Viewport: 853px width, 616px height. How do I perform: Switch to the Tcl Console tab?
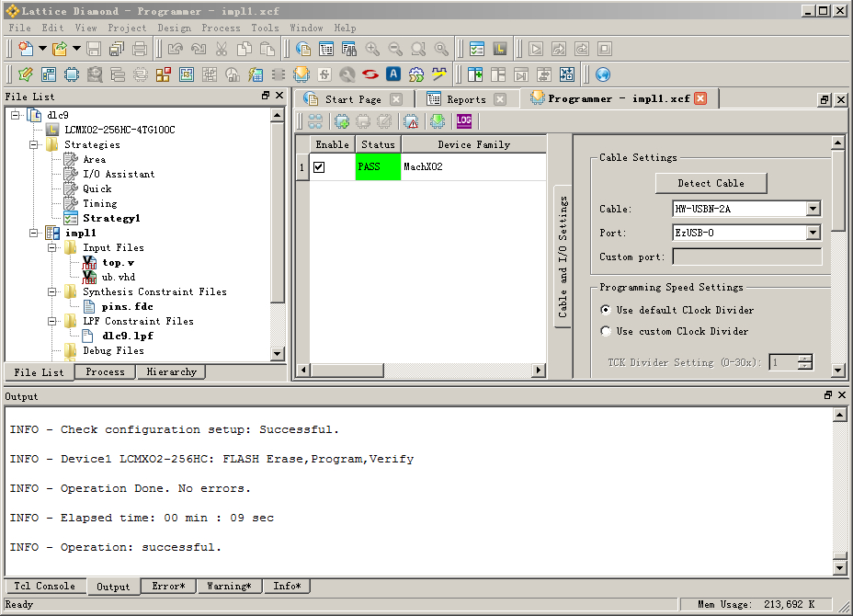45,586
